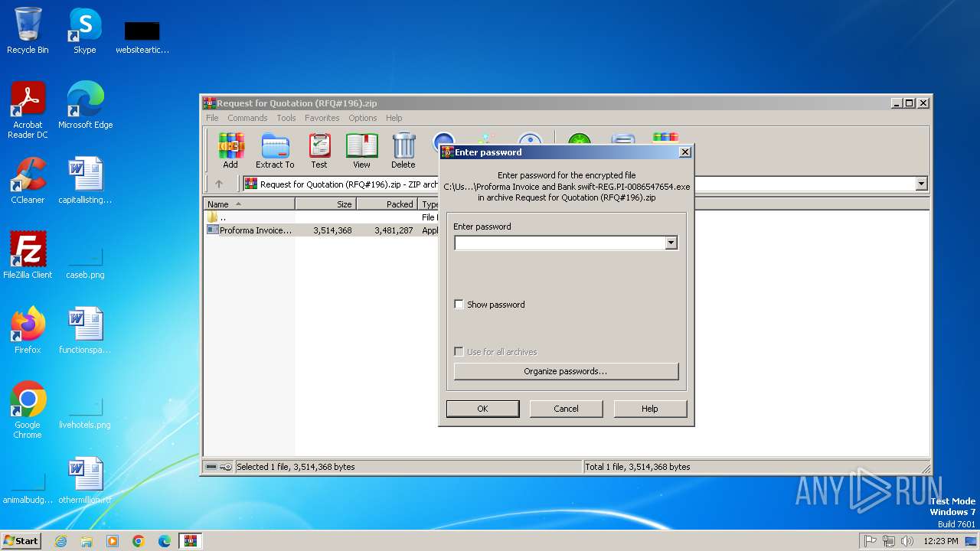Open the Commands menu
The height and width of the screenshot is (551, 980).
pos(247,118)
